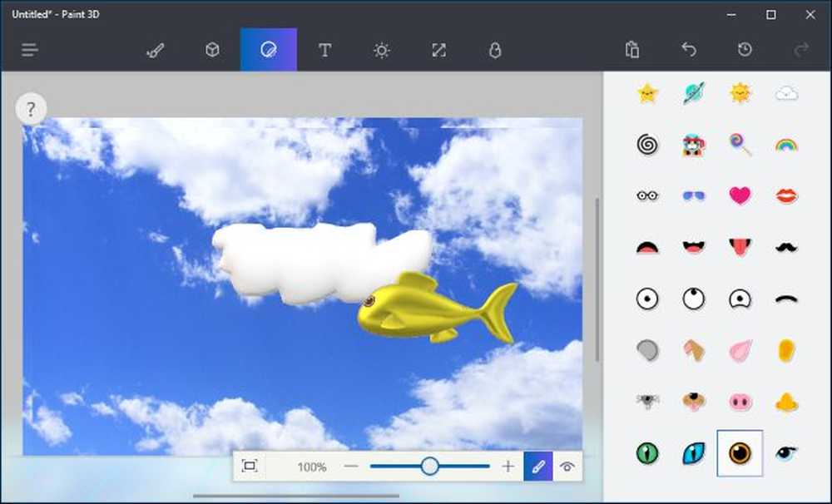Click the fit-to-screen zoom icon
Image resolution: width=832 pixels, height=504 pixels.
(250, 467)
